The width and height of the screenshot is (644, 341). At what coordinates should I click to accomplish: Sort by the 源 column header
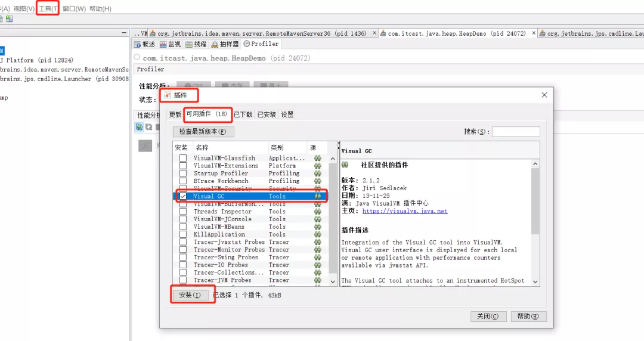[x=317, y=147]
